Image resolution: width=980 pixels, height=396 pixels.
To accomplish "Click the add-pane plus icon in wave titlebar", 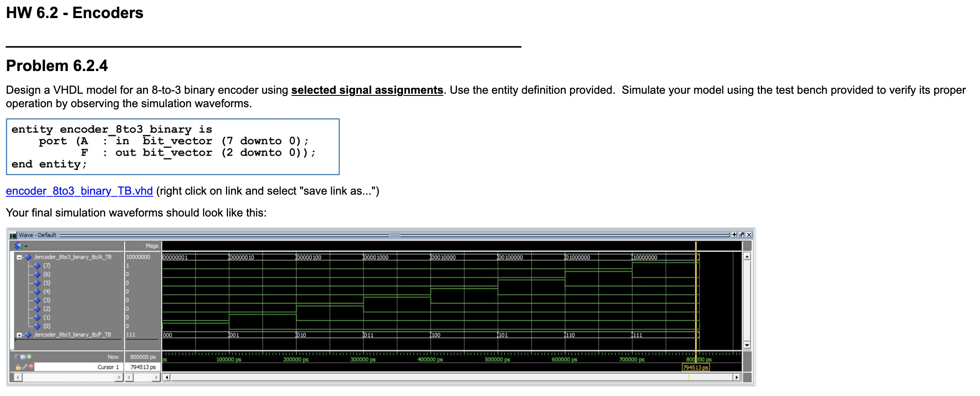I will coord(734,235).
